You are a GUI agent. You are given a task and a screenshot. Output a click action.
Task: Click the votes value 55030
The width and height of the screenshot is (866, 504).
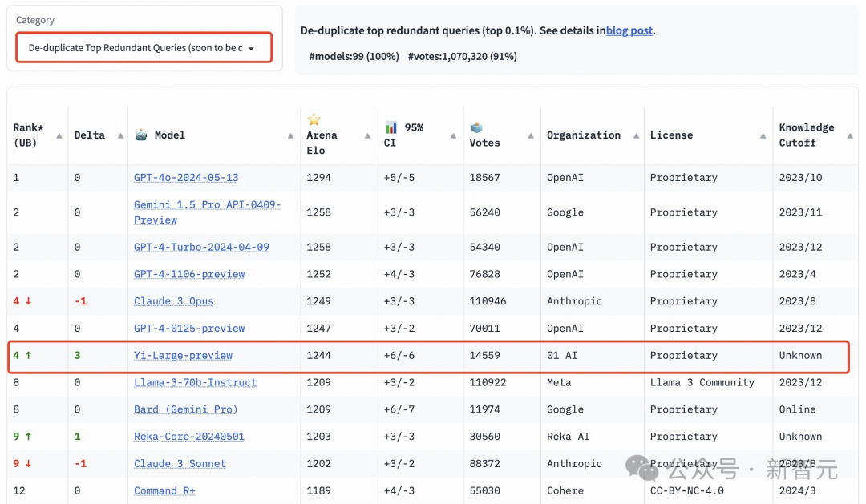[x=484, y=490]
